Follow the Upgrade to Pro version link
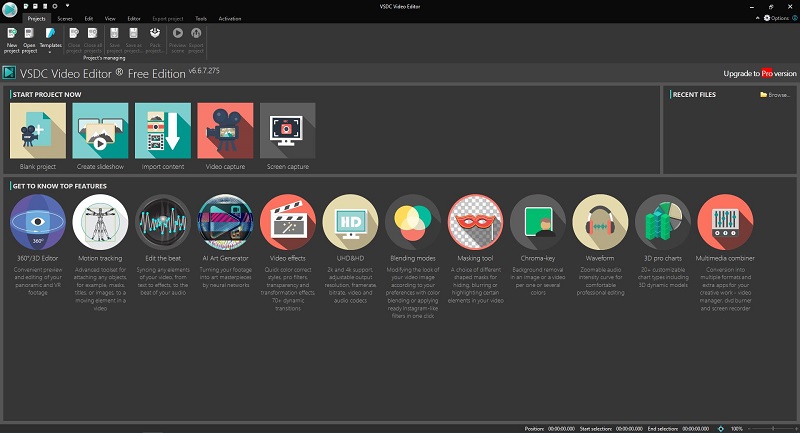 click(760, 73)
